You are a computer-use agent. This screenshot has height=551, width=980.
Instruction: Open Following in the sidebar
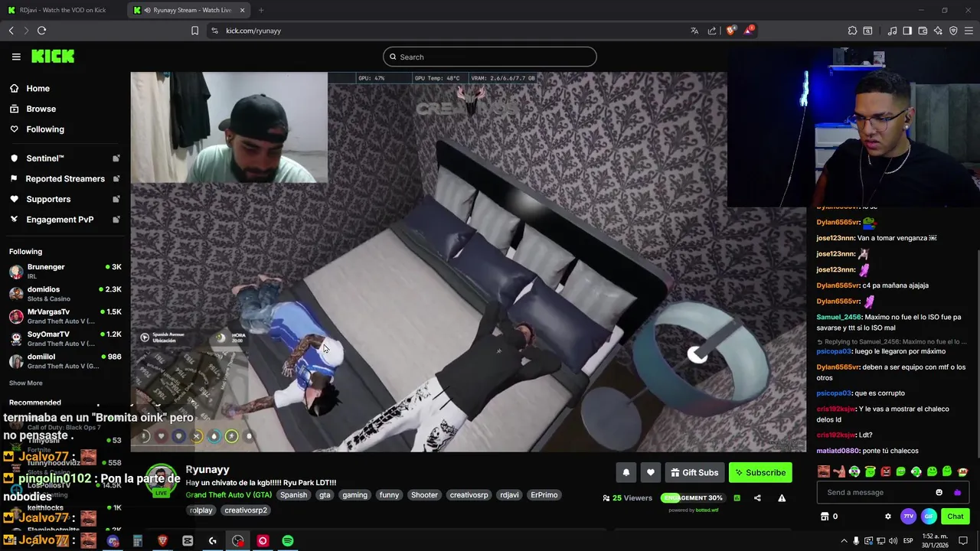[x=45, y=129]
